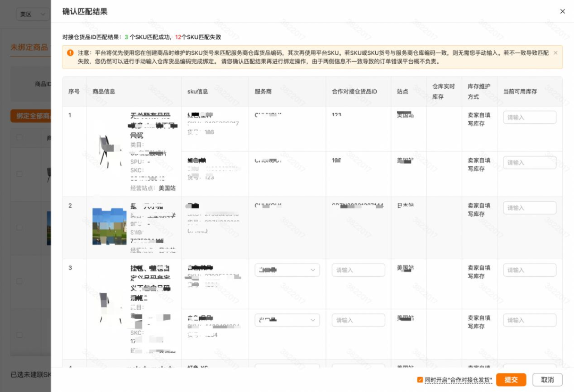Click the 提交 submit button
The image size is (574, 392).
[x=511, y=379]
